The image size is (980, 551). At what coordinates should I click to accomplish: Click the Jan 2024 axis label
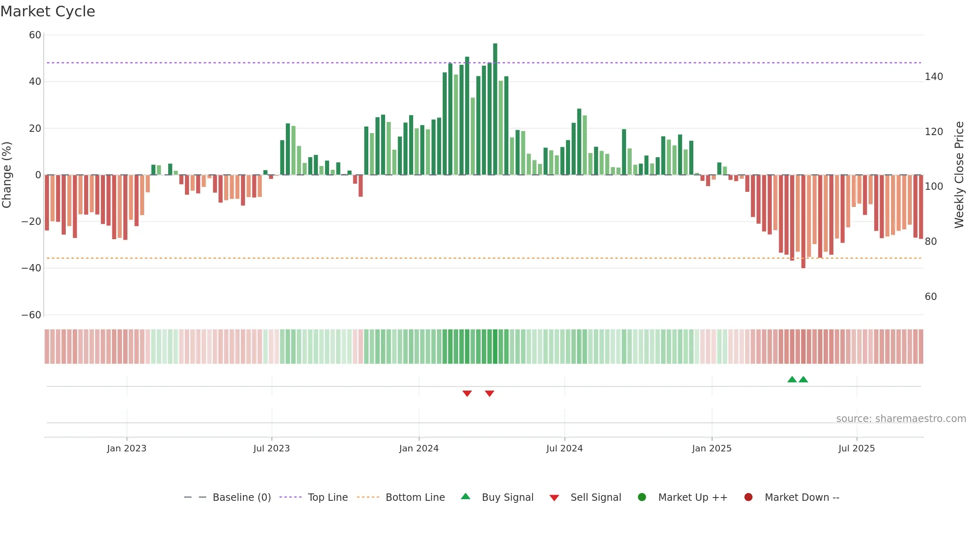pos(419,448)
